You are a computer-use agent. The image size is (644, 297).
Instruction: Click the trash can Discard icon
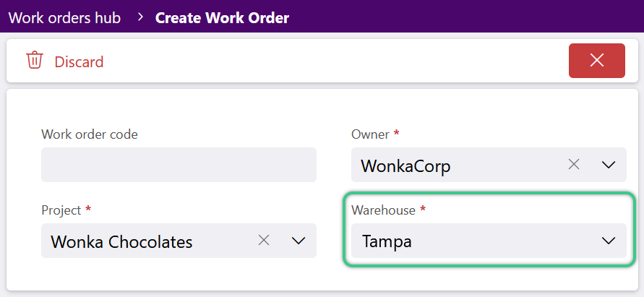click(x=35, y=61)
